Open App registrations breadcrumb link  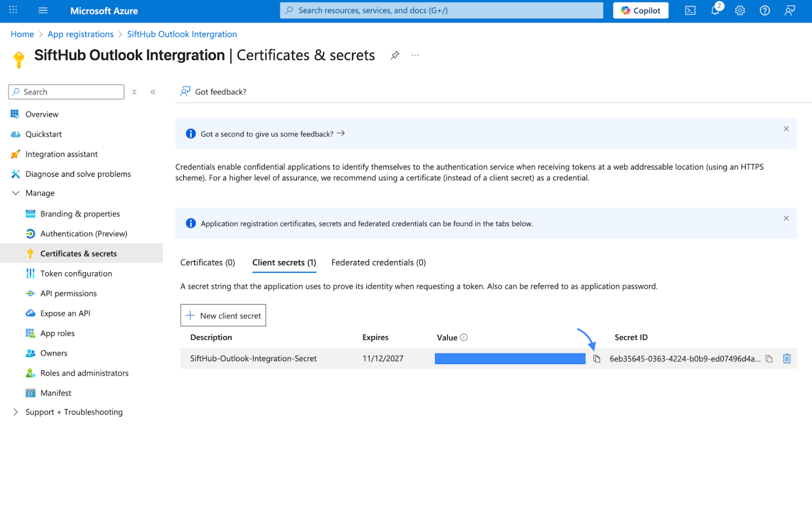point(80,35)
